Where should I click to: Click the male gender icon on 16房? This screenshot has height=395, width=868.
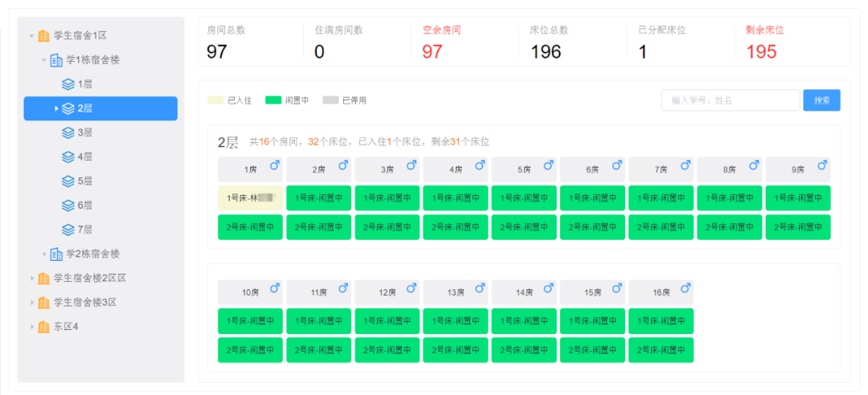(x=685, y=287)
